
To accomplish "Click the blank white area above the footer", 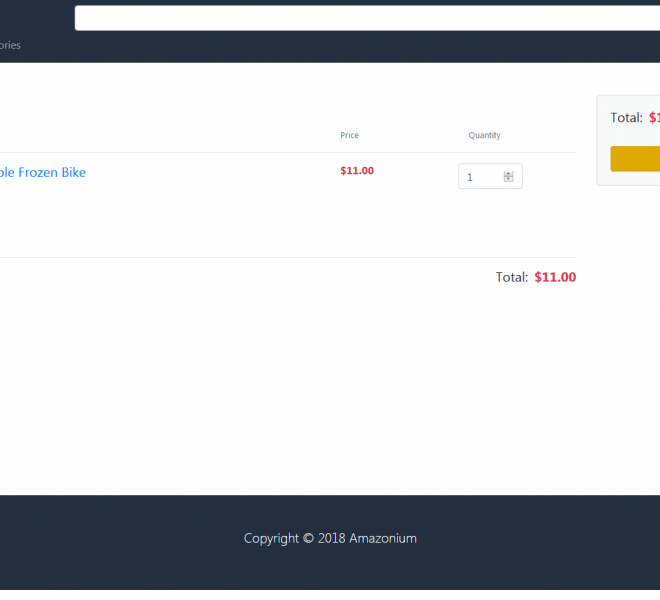I will [x=300, y=400].
